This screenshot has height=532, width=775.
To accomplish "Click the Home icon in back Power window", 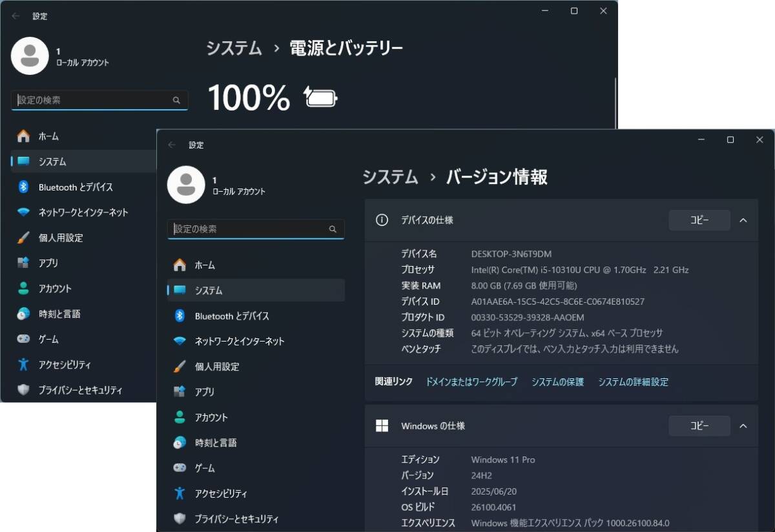I will click(x=23, y=136).
